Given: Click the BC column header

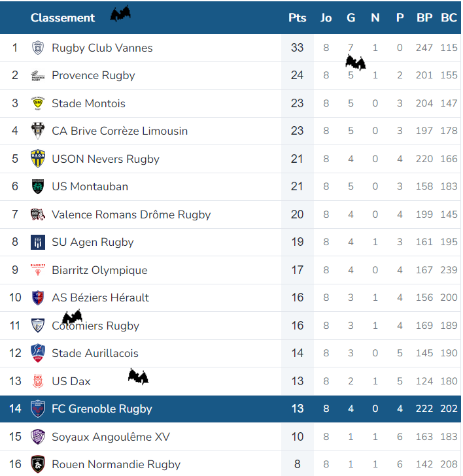Looking at the screenshot, I should coord(449,18).
